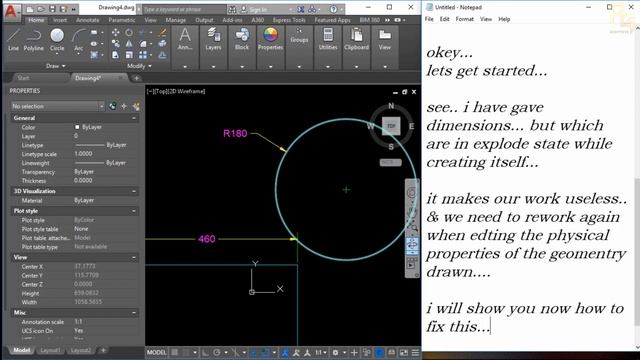Open the Annotation panel button

185,40
